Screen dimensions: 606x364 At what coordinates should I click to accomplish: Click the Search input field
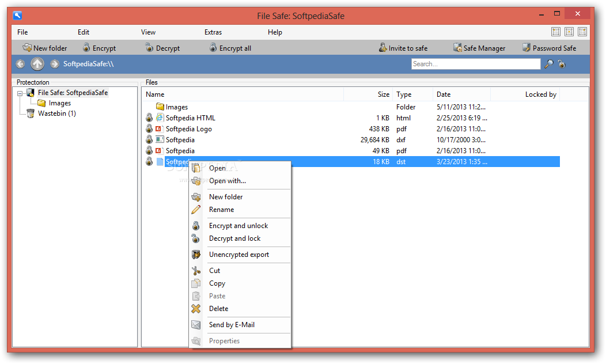476,64
